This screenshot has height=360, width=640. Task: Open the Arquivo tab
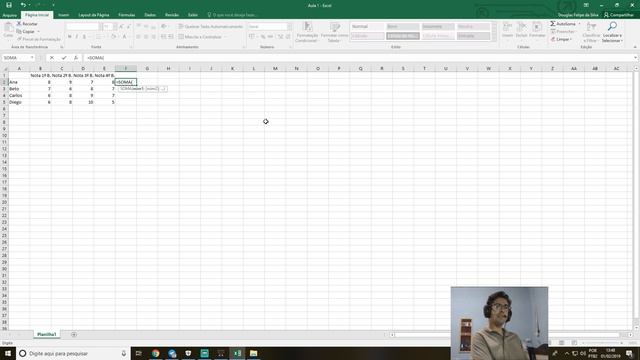9,15
